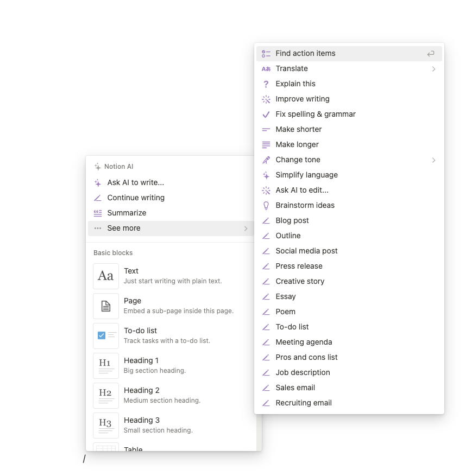Expand the Translate submenu chevron
The height and width of the screenshot is (476, 472).
(x=433, y=68)
